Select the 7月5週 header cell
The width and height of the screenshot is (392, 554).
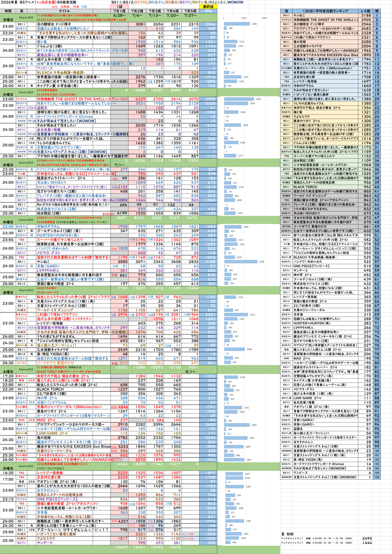click(x=190, y=11)
